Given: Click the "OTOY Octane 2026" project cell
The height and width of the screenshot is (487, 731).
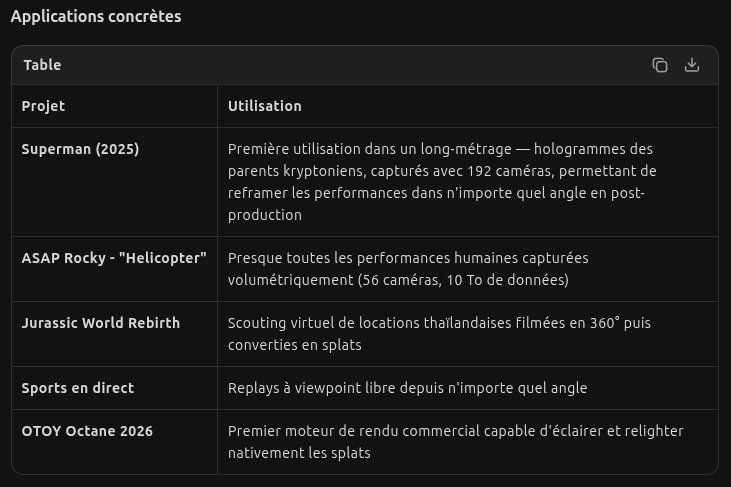Looking at the screenshot, I should pos(87,431).
